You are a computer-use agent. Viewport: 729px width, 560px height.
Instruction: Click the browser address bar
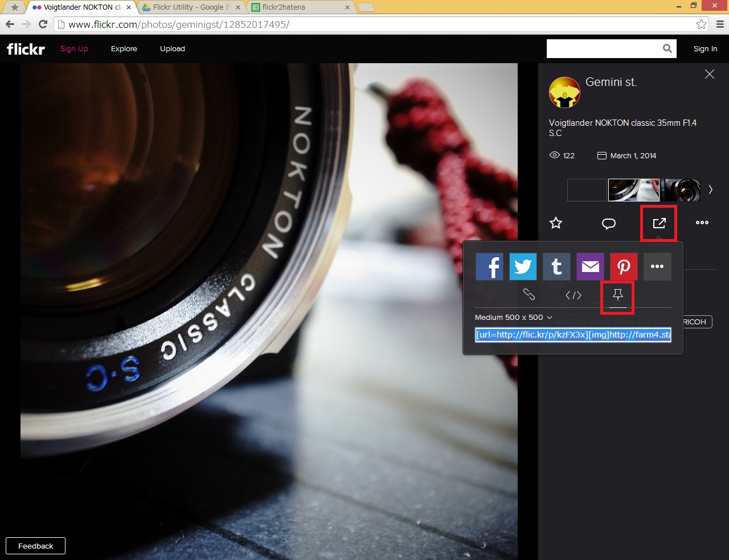(x=375, y=24)
